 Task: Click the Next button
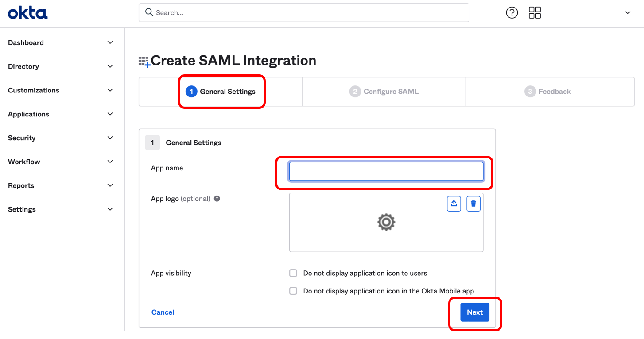click(475, 312)
